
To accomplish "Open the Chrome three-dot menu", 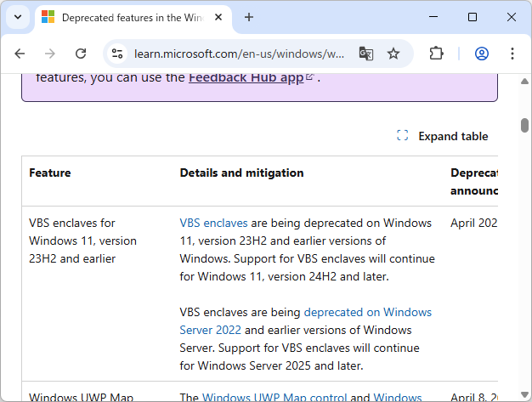I will (512, 54).
